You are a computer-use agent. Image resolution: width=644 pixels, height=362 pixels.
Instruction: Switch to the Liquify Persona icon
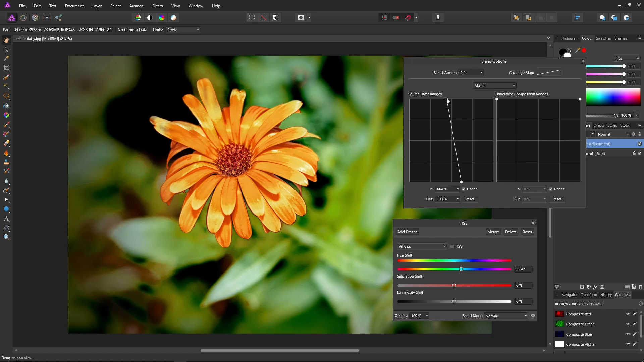point(23,18)
